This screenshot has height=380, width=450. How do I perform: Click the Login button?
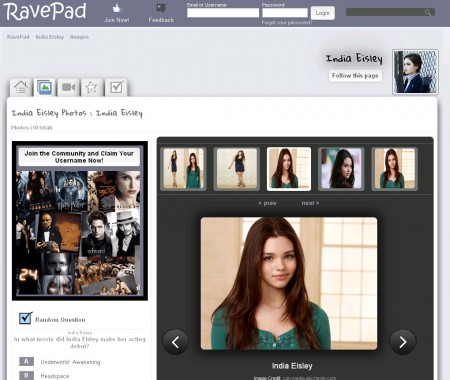[322, 13]
